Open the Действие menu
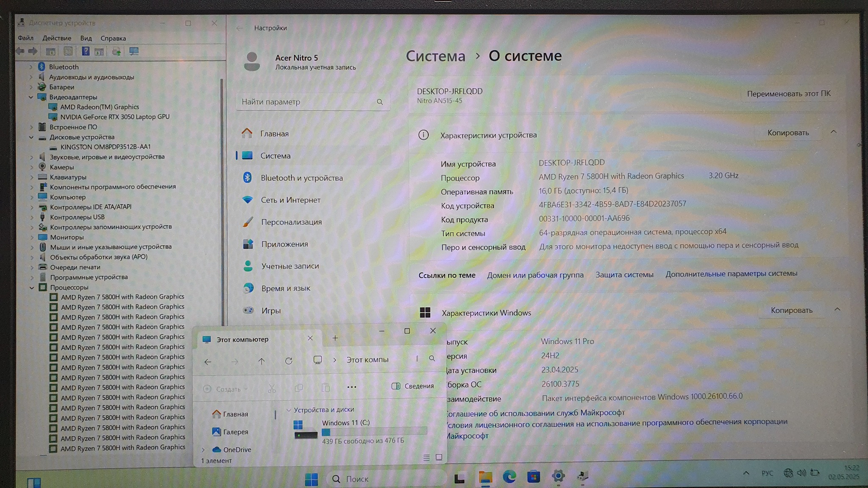 57,38
